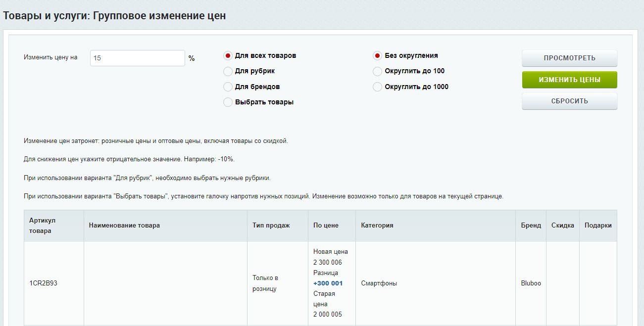The width and height of the screenshot is (644, 326).
Task: Click the price change percentage input field
Action: coord(137,58)
